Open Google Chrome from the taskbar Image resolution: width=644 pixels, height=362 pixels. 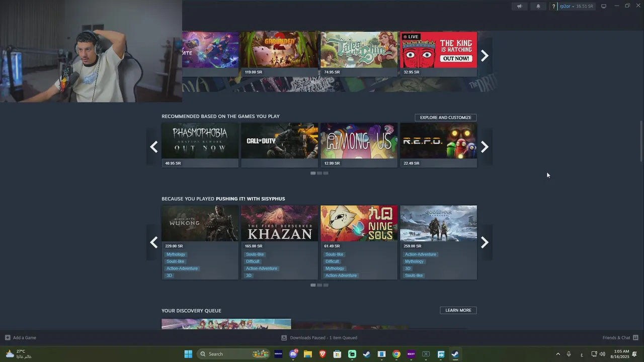coord(396,354)
